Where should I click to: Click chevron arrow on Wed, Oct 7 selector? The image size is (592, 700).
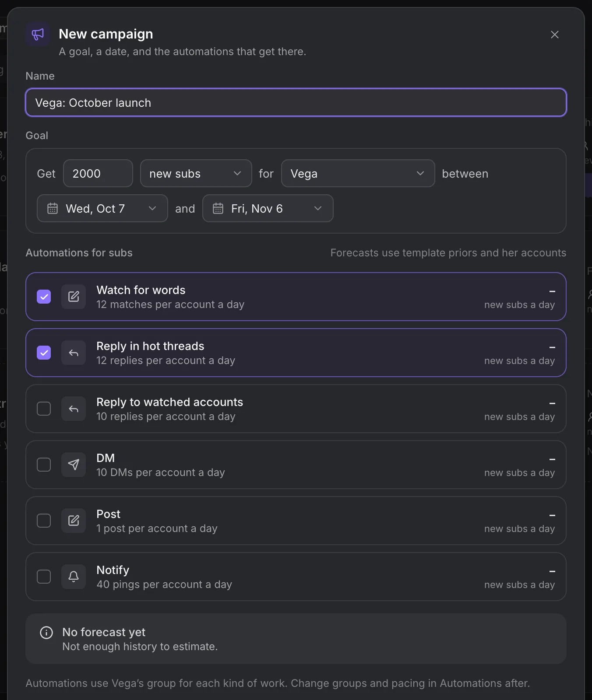[x=152, y=208]
